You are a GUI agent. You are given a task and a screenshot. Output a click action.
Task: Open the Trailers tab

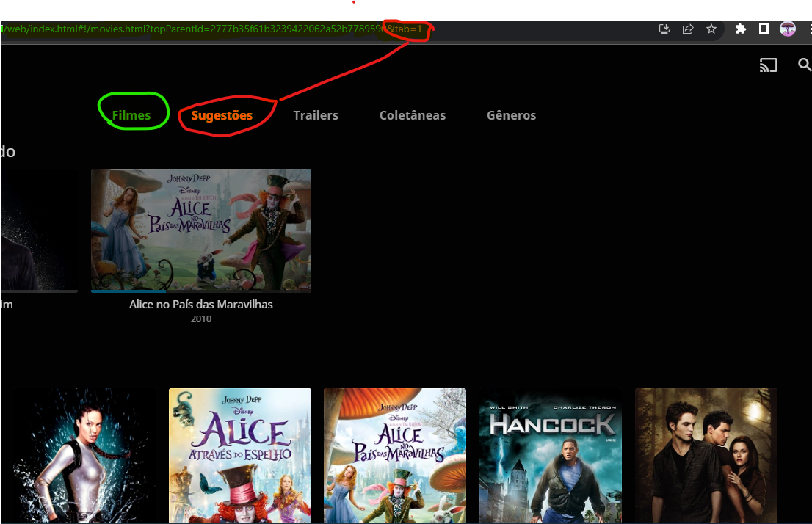[x=316, y=115]
